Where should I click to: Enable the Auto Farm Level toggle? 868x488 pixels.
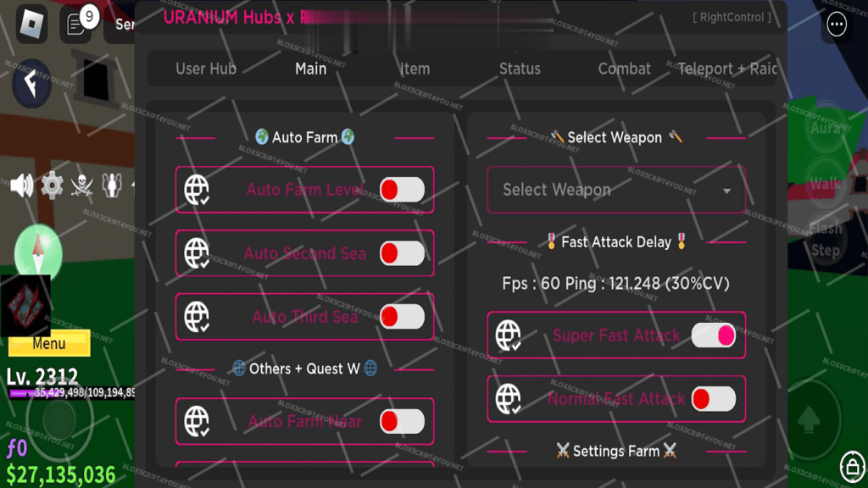402,190
